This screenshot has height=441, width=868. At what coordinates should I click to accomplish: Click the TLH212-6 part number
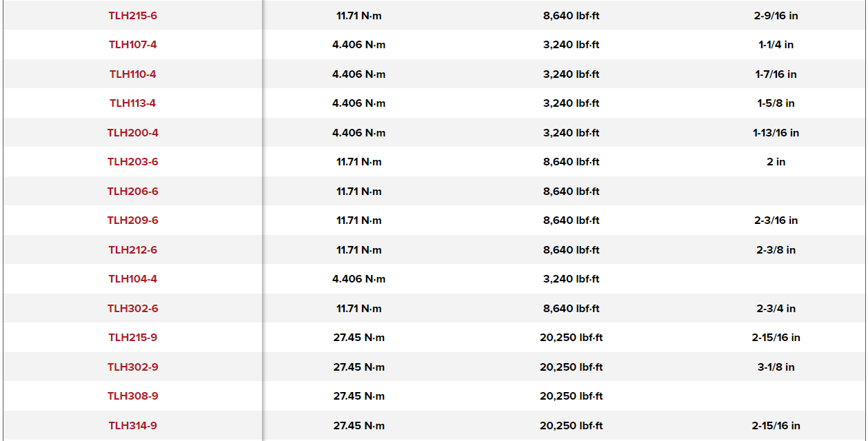tap(132, 249)
